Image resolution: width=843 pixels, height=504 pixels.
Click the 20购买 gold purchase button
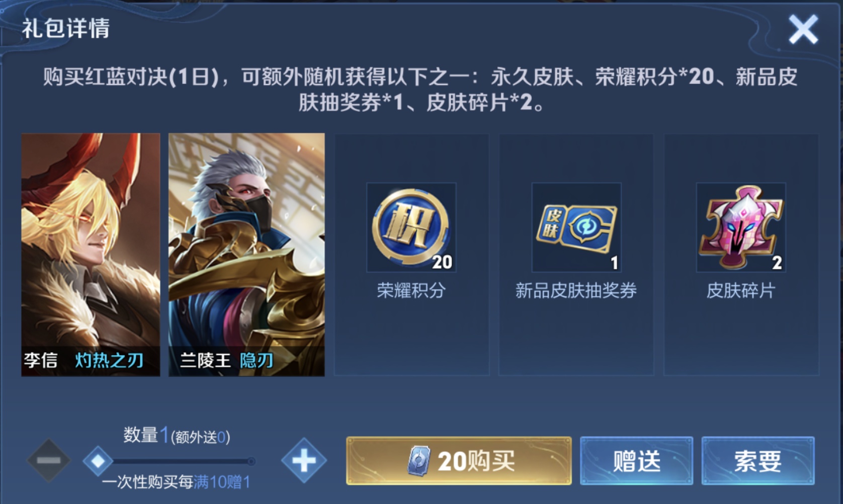[459, 461]
